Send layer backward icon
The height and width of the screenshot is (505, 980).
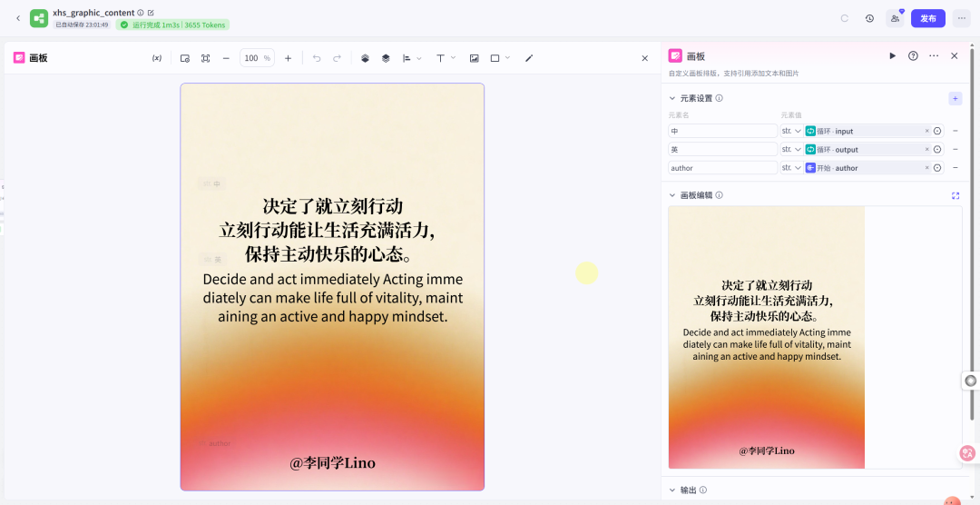386,58
